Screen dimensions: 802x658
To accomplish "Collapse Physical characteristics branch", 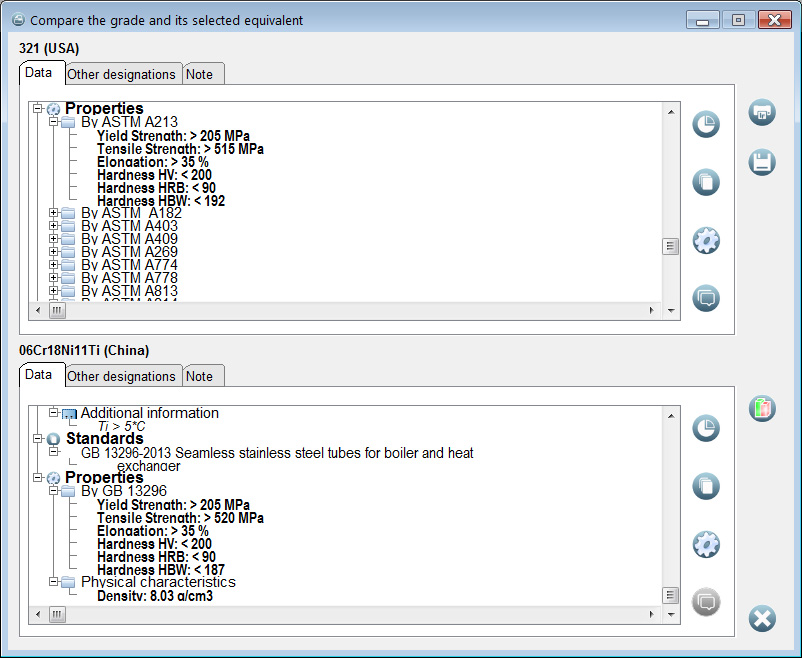I will point(53,581).
